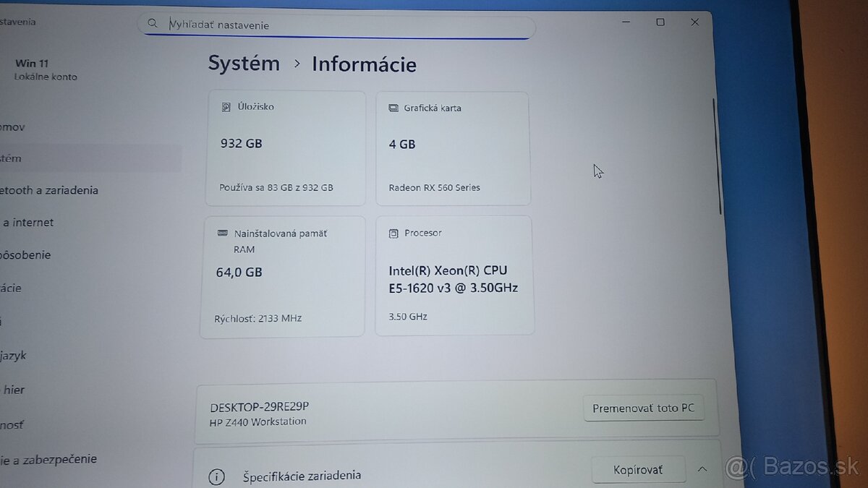Click the search magnifier in the settings search bar

(153, 23)
